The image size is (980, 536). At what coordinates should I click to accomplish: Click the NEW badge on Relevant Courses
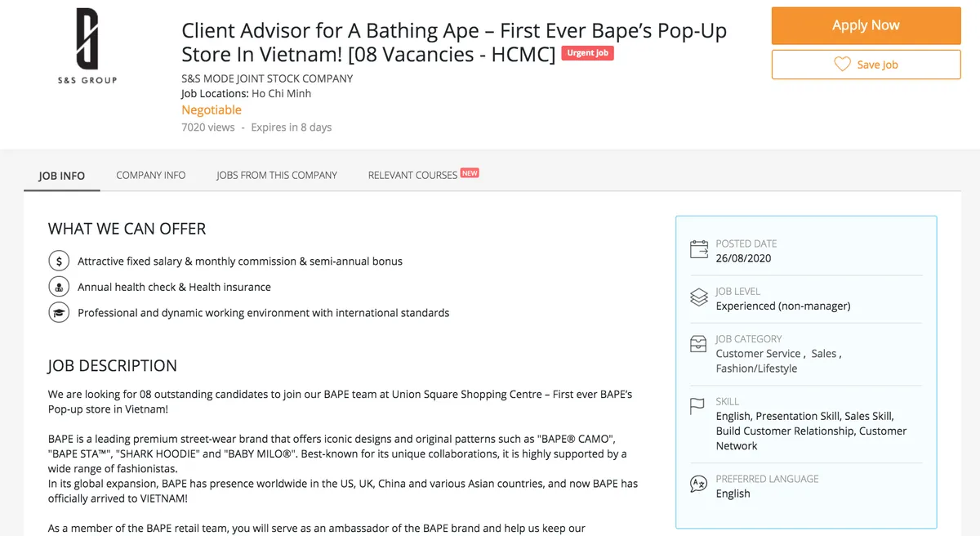tap(470, 172)
